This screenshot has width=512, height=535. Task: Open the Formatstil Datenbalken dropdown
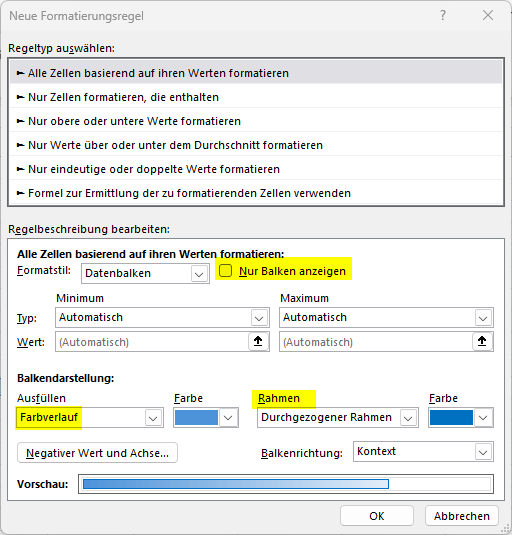[145, 273]
